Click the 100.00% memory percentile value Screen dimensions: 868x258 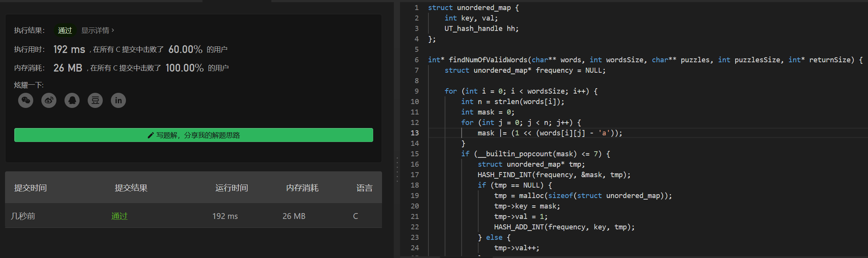pos(185,68)
